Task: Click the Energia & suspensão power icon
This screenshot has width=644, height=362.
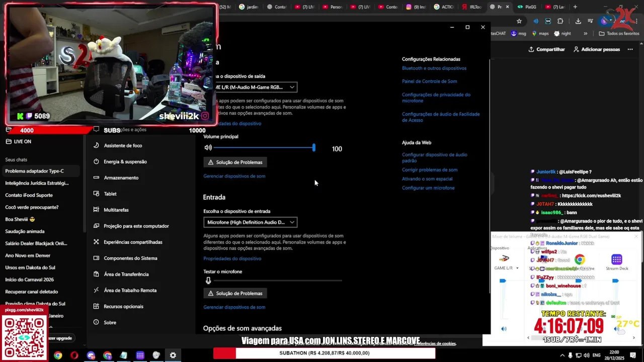Action: pos(96,161)
